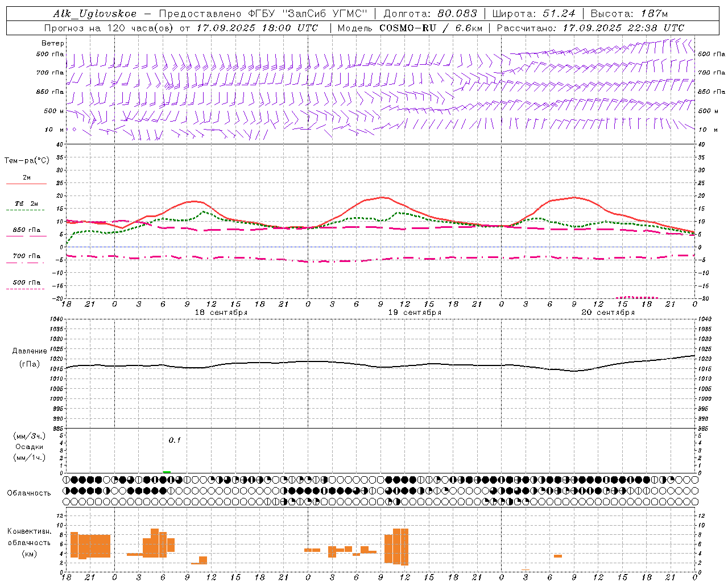Click the 700 гПа temperature legend entry

(27, 256)
